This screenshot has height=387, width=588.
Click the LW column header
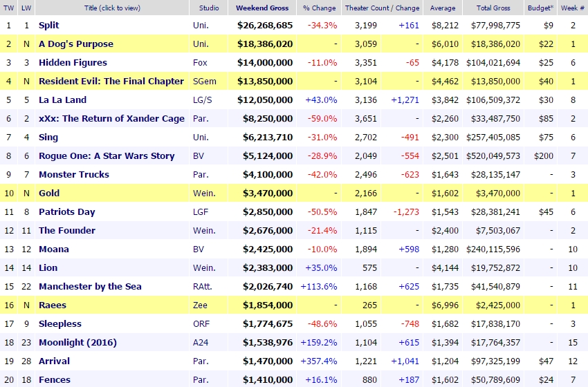pos(26,8)
